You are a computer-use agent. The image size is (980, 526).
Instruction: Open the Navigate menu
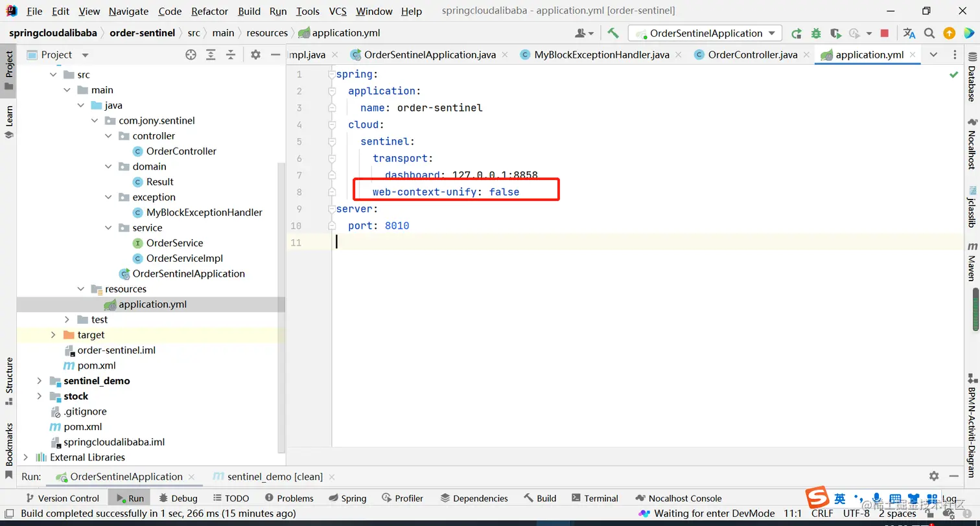[x=128, y=11]
